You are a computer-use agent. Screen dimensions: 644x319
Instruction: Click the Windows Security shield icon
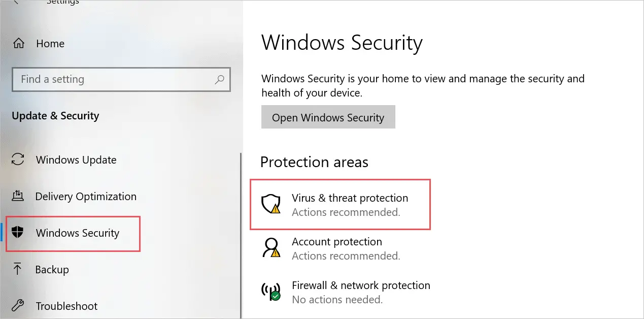pos(18,233)
